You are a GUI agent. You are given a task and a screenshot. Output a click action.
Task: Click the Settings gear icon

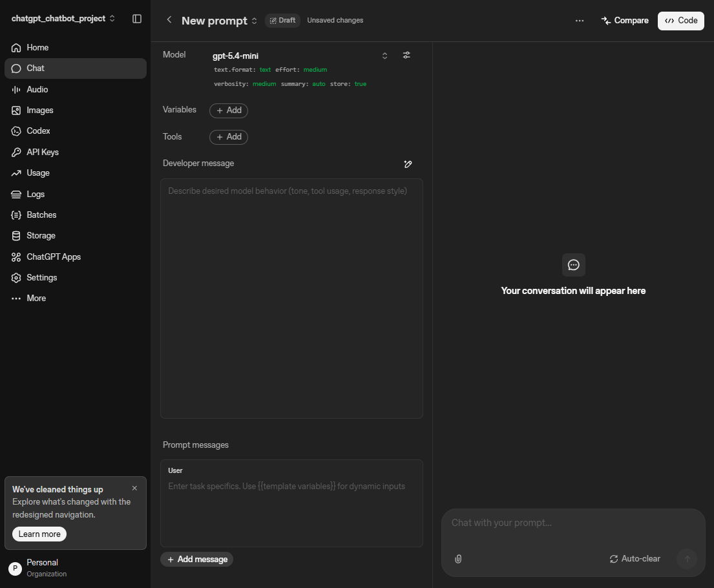(16, 278)
